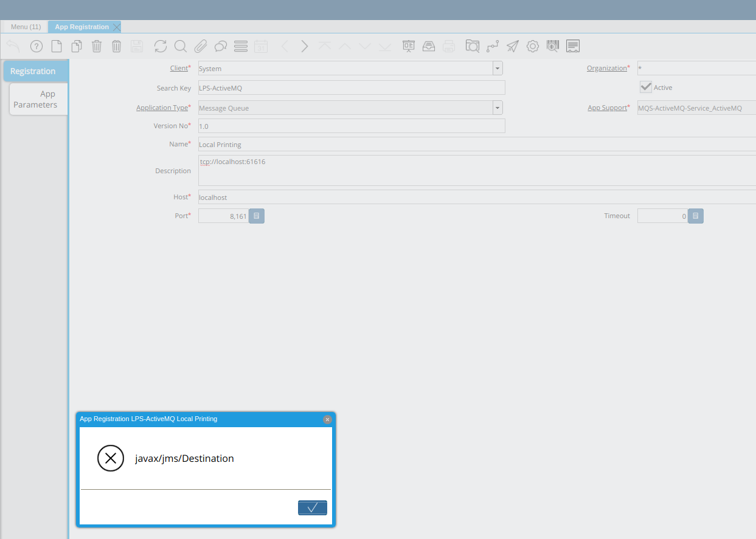
Task: Confirm error dialog with checkmark OK button
Action: pos(313,507)
